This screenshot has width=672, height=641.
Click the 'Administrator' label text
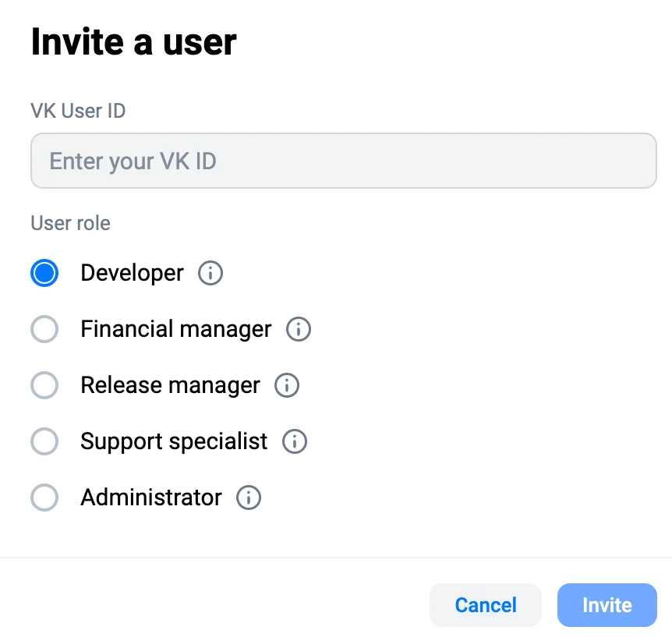tap(151, 498)
